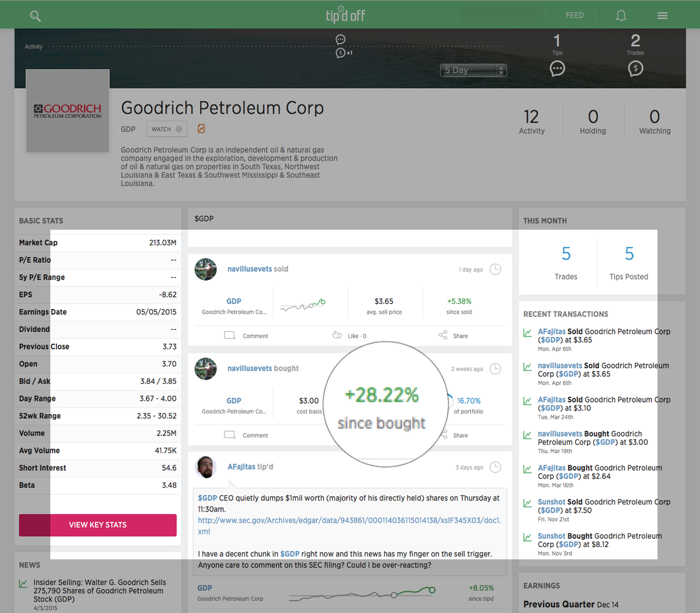Open navillusevets profile from sold post
The height and width of the screenshot is (613, 700).
[x=250, y=269]
